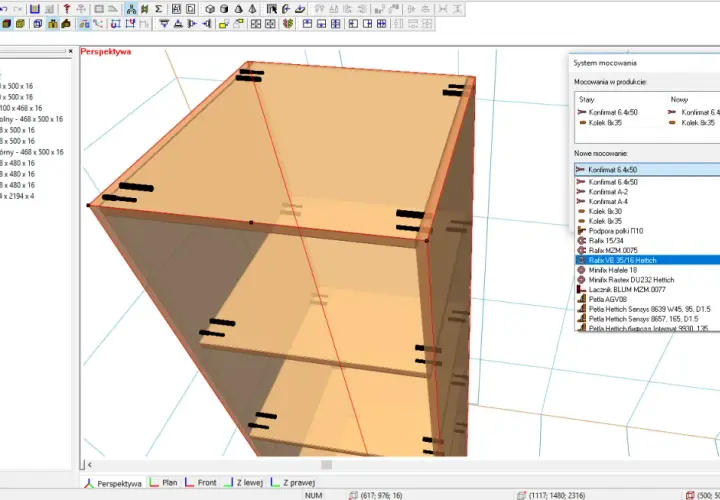Toggle the hierarchy tree structure icon
Viewport: 720px width, 500px height.
coord(131,9)
